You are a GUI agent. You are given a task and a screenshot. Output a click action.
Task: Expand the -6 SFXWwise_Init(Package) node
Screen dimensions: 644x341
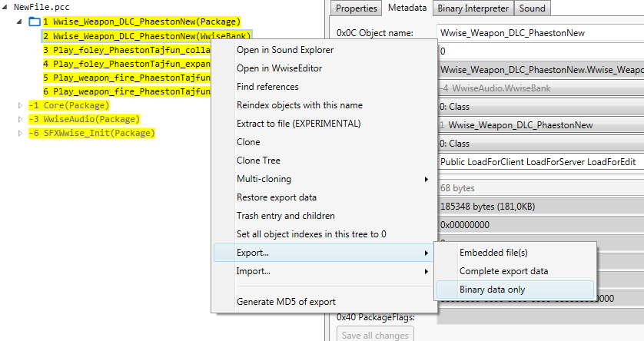20,133
